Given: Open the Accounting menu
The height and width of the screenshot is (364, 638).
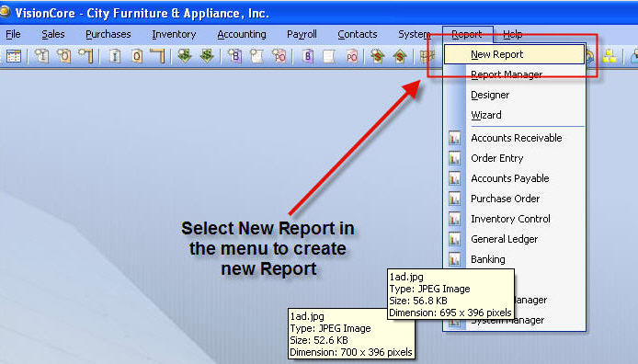Looking at the screenshot, I should tap(242, 34).
